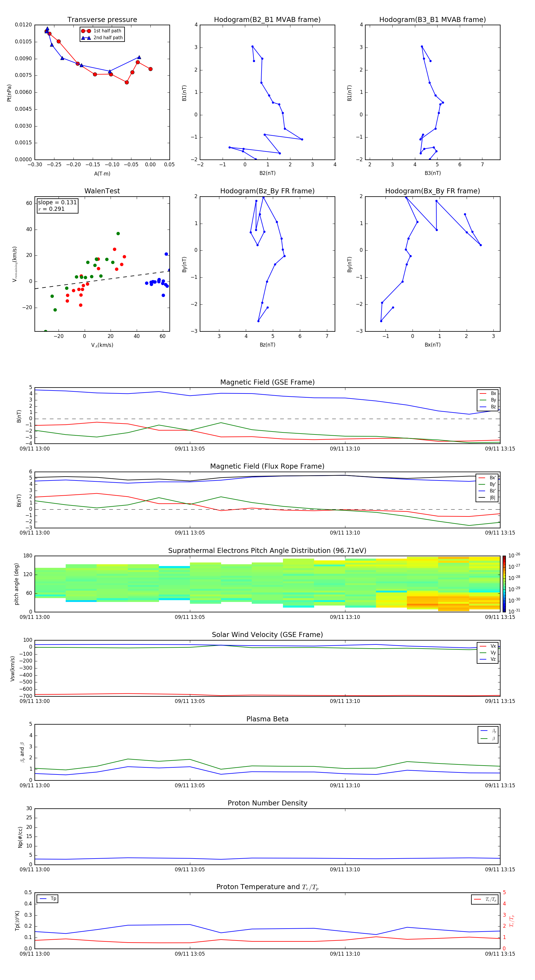Click the "Proton Number Density" title
The image size is (535, 980).
click(x=267, y=803)
